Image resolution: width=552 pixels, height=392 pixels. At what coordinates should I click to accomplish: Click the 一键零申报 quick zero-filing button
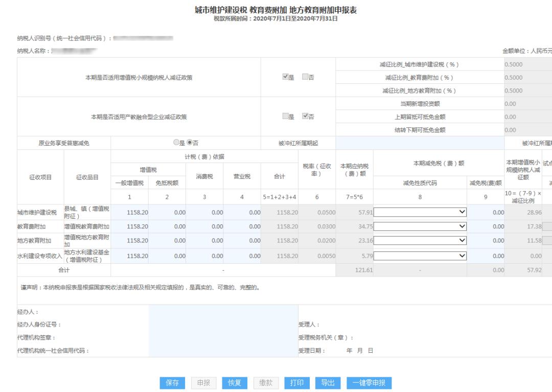coord(370,383)
